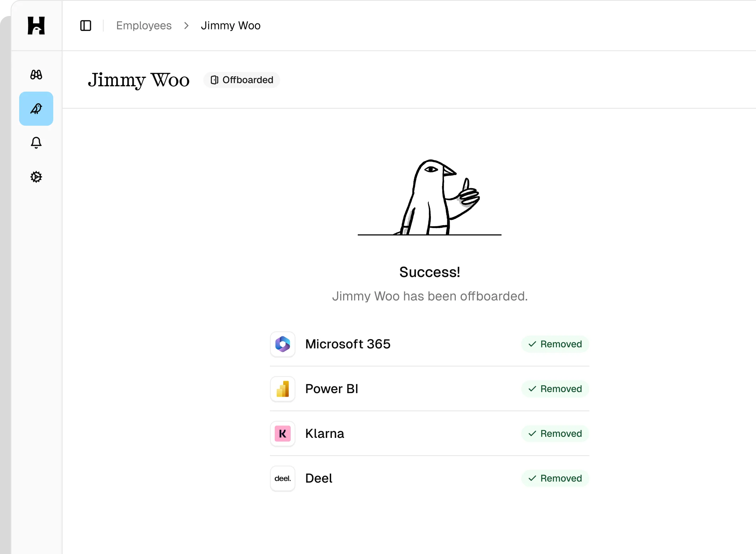
Task: Click Removed badge for Klarna
Action: tap(555, 434)
